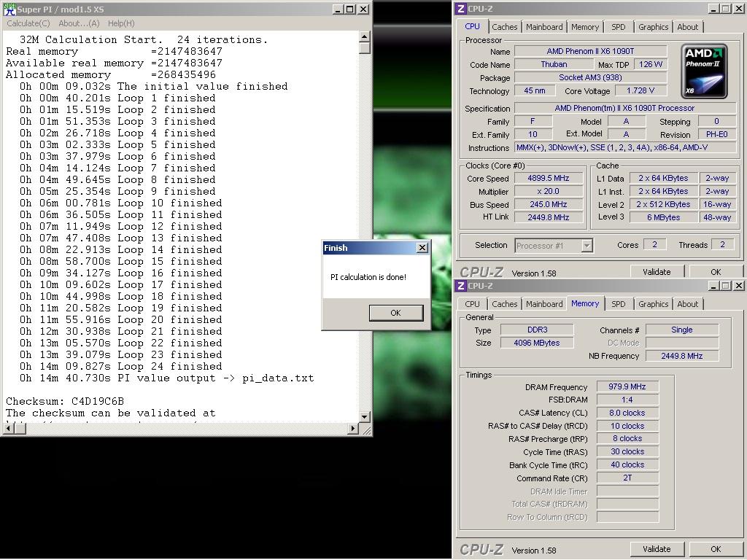Click the memory Size value 4096 MBytes
Screen dimensions: 747x560
(x=537, y=343)
